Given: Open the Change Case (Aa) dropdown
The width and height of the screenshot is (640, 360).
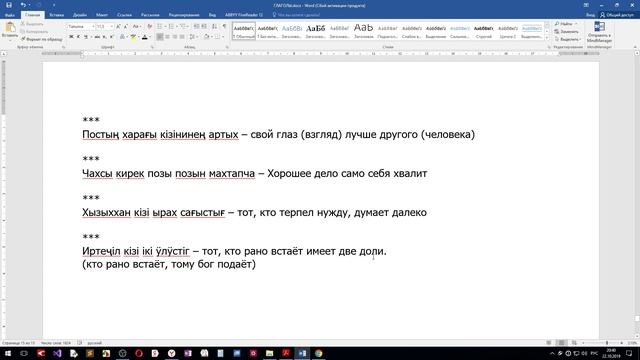Looking at the screenshot, I should click(x=137, y=27).
